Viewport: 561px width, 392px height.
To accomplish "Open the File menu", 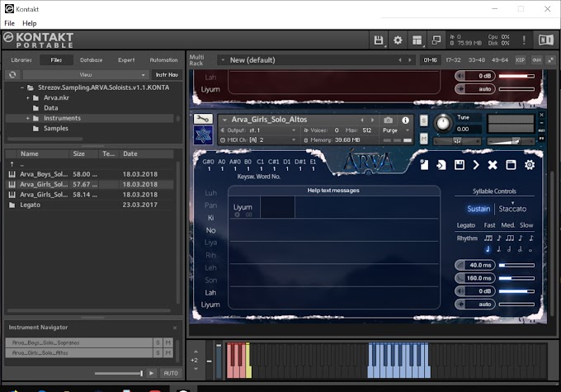I will pyautogui.click(x=9, y=23).
